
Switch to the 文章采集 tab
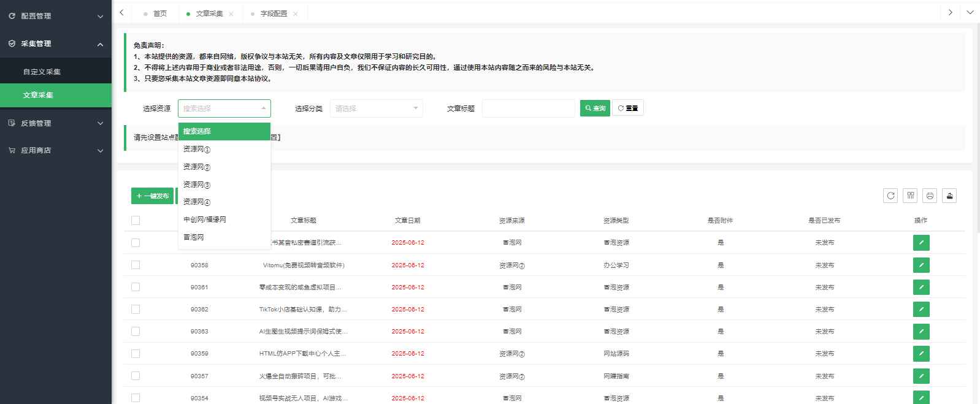pyautogui.click(x=210, y=13)
